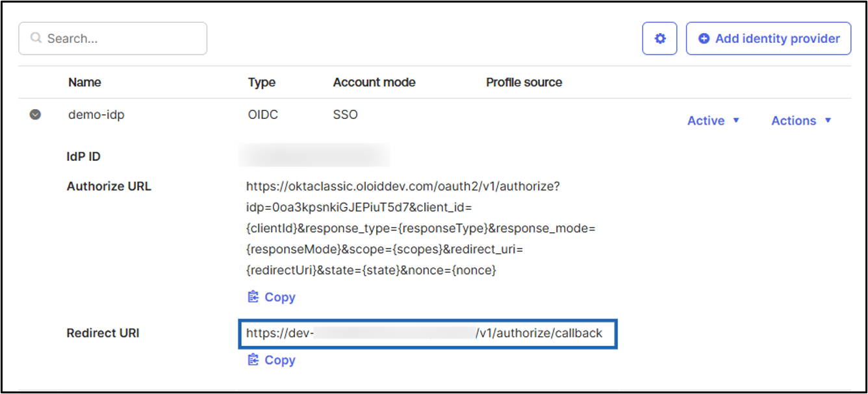Click the SSO account mode cell
Image resolution: width=868 pixels, height=394 pixels.
(346, 115)
